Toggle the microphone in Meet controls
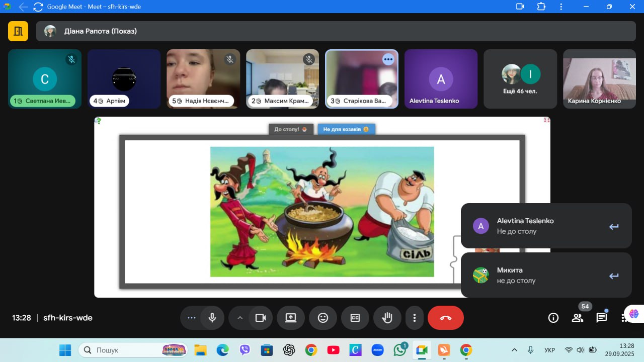This screenshot has width=644, height=362. [x=212, y=318]
